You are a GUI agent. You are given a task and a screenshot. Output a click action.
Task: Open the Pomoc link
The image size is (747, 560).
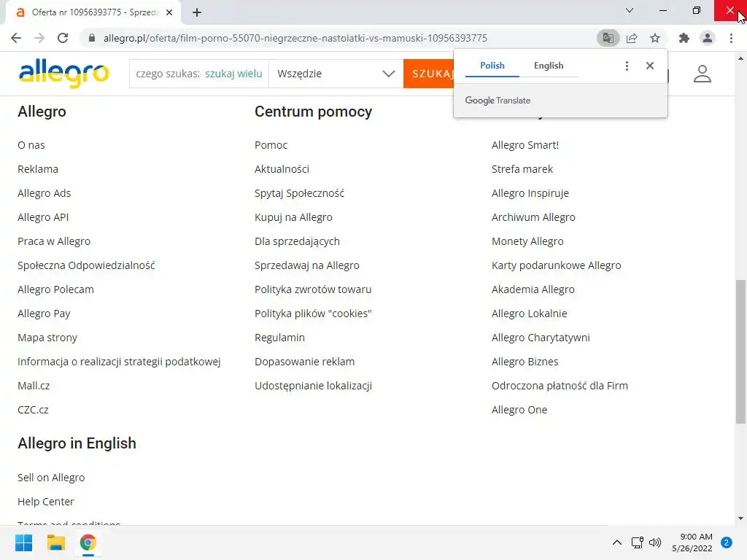[271, 145]
